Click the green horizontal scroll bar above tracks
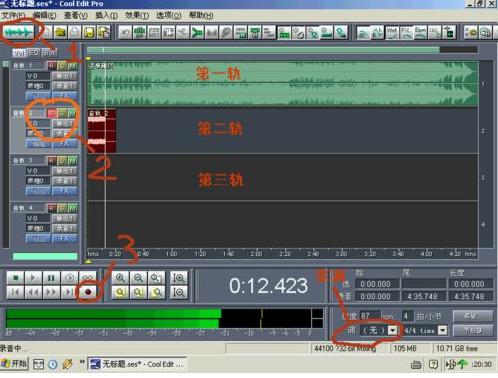Screen dimensions: 498x378 click(x=263, y=50)
